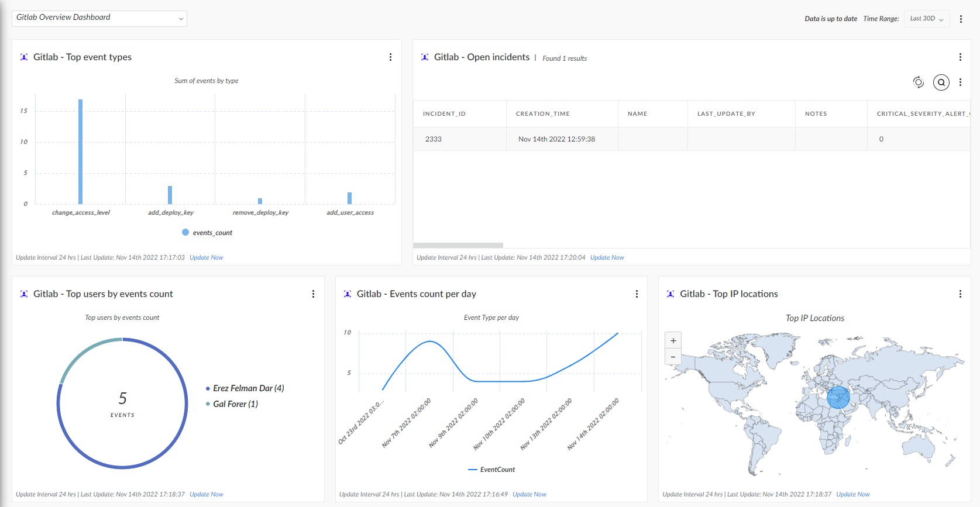980x507 pixels.
Task: Click the search icon in Open incidents table toolbar
Action: (941, 82)
